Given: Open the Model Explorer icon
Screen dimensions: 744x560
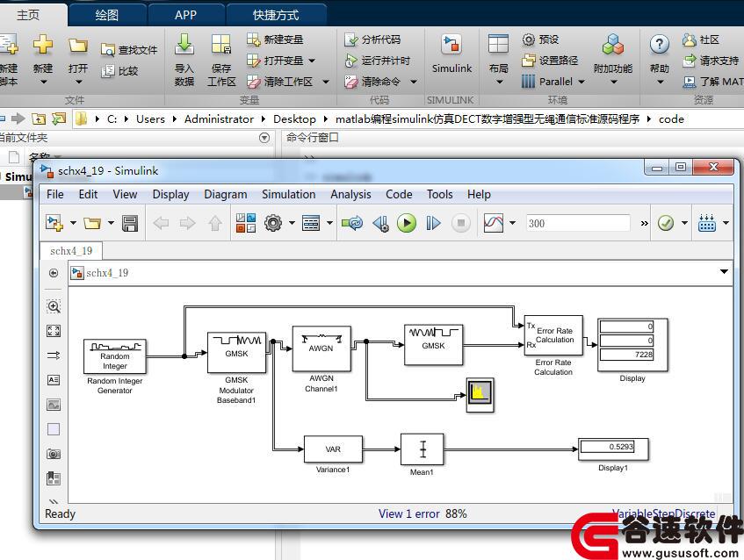Looking at the screenshot, I should tap(311, 223).
